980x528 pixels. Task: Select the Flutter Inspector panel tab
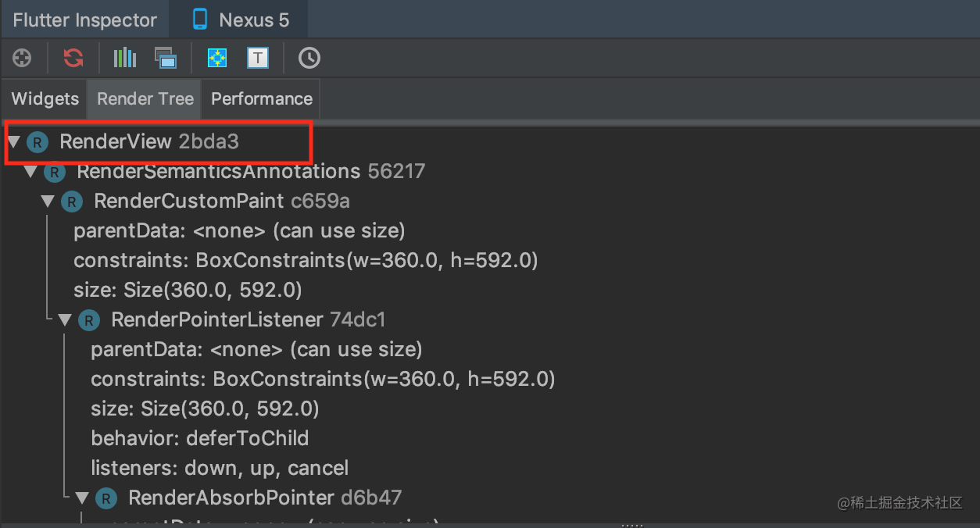click(x=85, y=20)
